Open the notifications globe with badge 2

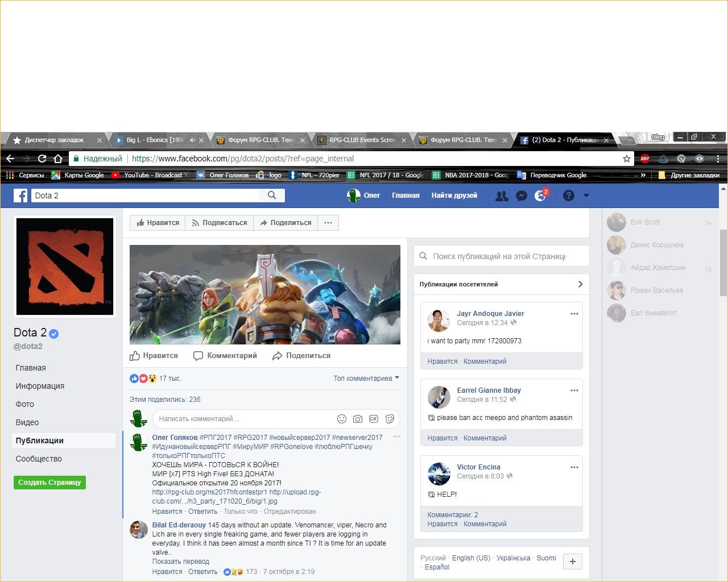tap(541, 195)
